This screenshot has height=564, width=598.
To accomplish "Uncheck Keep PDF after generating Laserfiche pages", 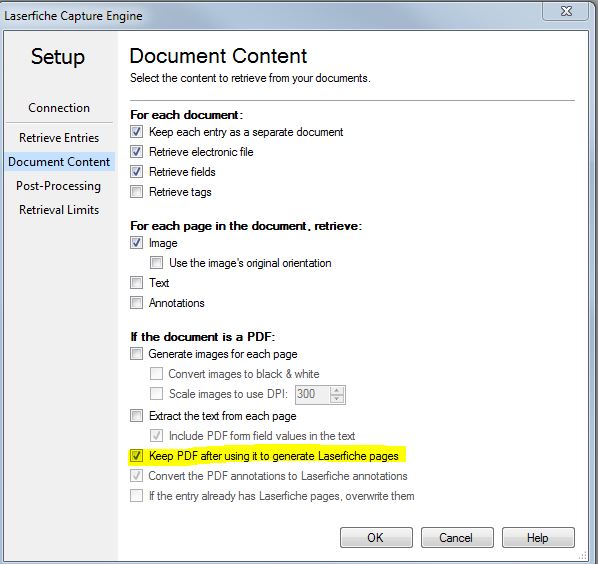I will click(136, 456).
